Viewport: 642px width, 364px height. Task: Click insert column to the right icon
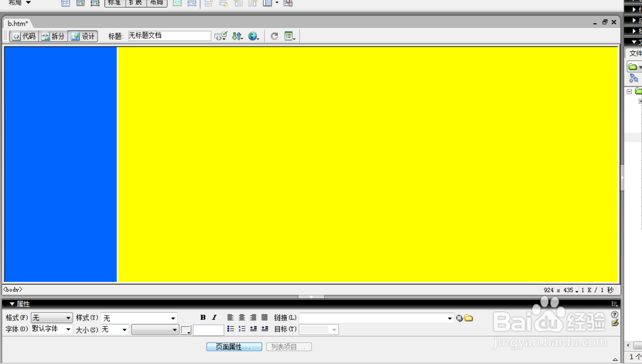tap(253, 3)
